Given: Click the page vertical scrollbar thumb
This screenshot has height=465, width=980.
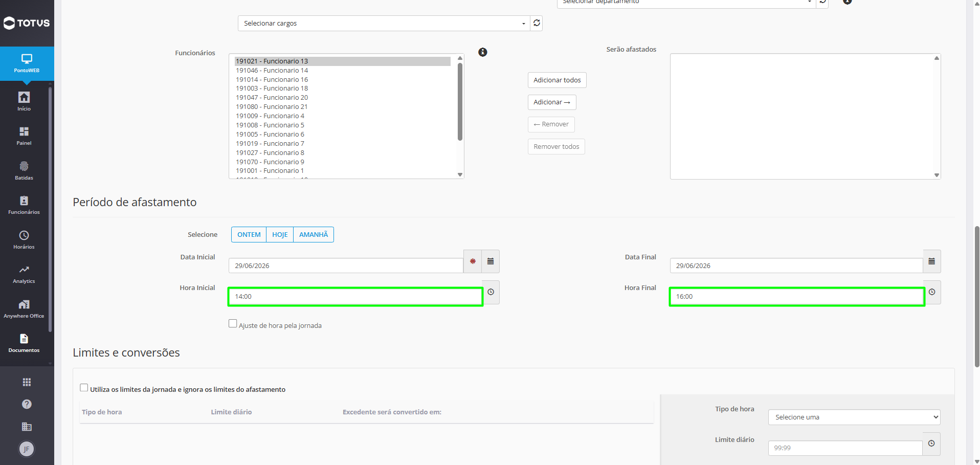Looking at the screenshot, I should [x=977, y=297].
